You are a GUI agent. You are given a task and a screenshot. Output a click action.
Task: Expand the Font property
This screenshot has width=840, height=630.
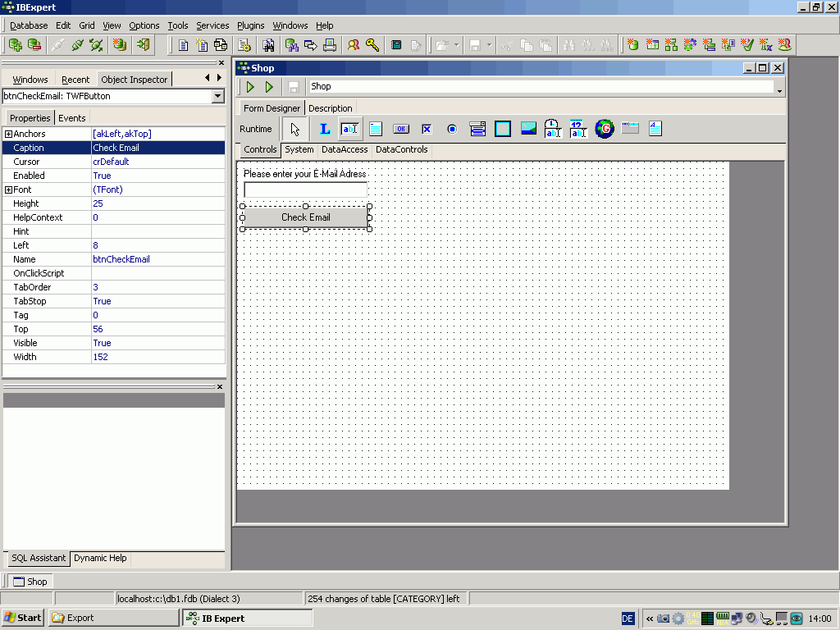pos(8,189)
